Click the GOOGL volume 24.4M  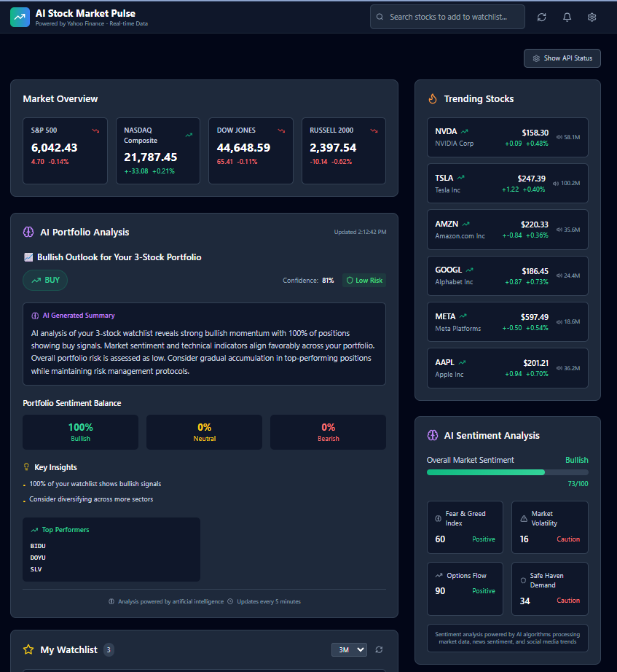(x=572, y=276)
